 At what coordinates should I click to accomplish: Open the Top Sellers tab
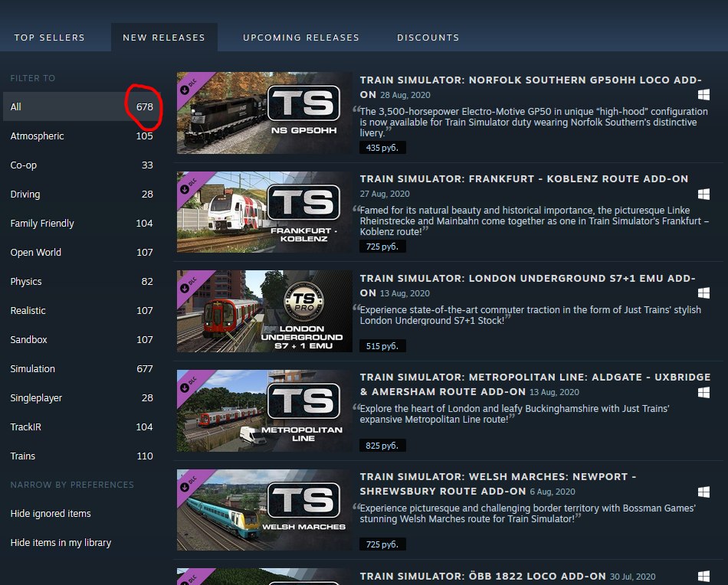[49, 38]
